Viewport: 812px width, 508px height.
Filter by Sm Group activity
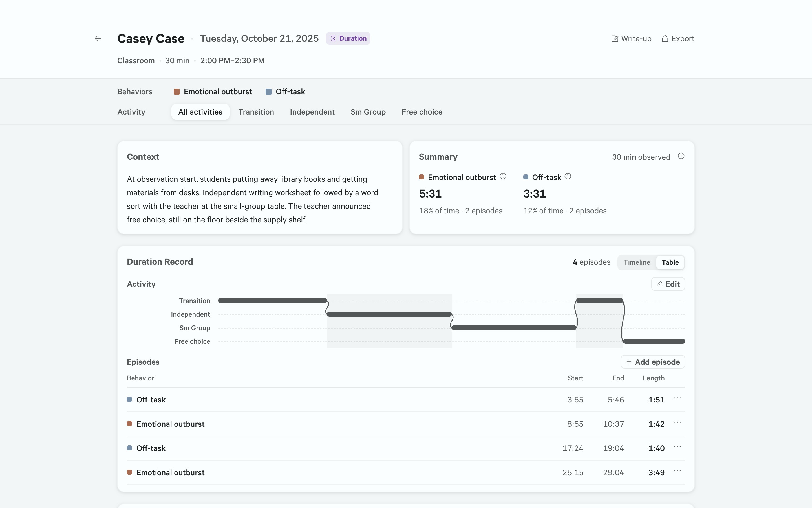click(x=368, y=112)
